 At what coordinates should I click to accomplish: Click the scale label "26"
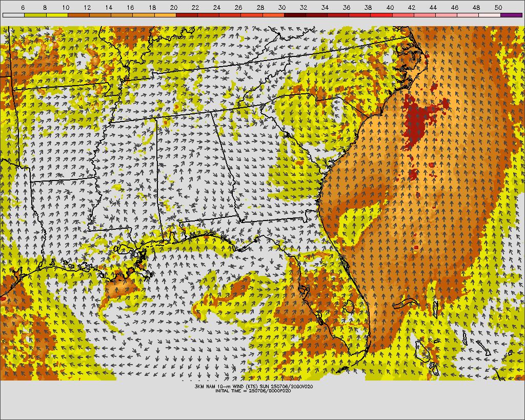(239, 7)
